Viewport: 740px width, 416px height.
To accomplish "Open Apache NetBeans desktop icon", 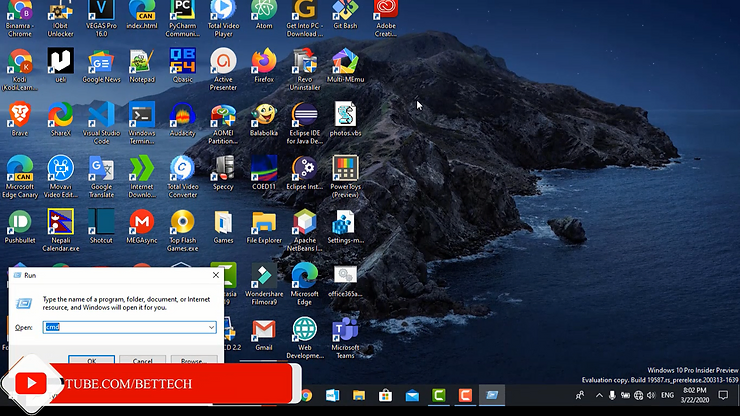I will [x=304, y=230].
